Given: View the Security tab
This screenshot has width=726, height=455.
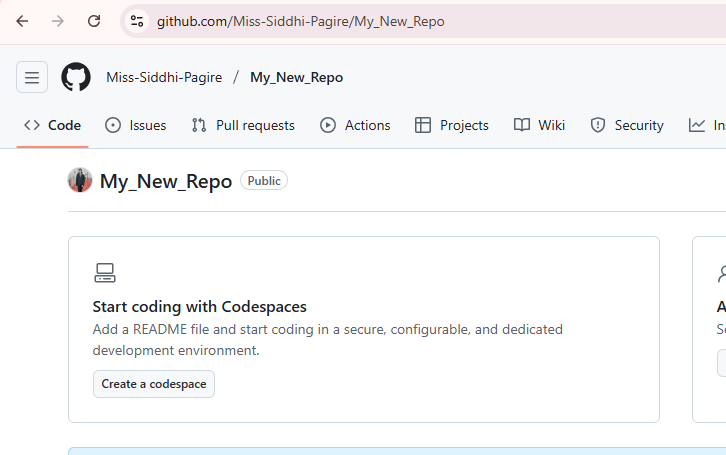Looking at the screenshot, I should (x=627, y=125).
